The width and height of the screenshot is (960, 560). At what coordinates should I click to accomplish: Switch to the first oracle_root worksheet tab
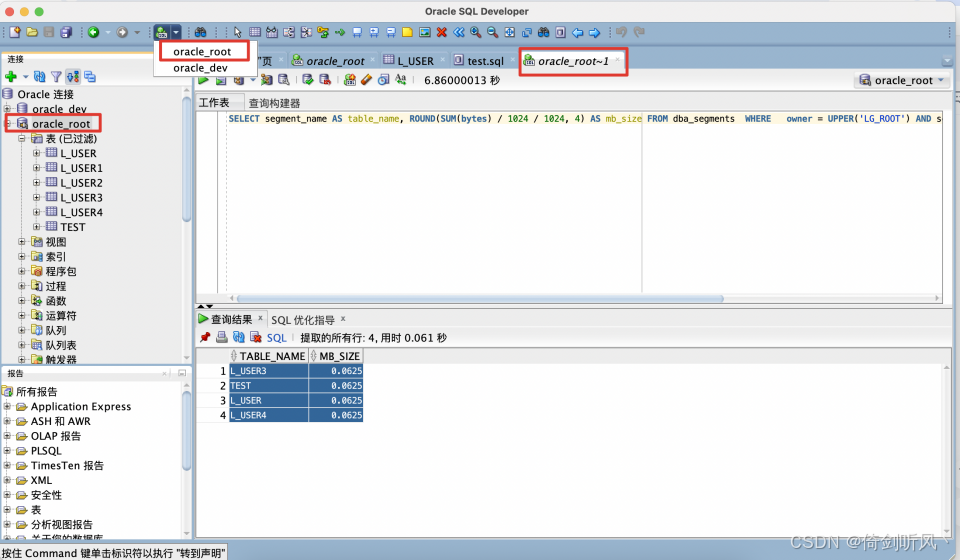pyautogui.click(x=335, y=61)
